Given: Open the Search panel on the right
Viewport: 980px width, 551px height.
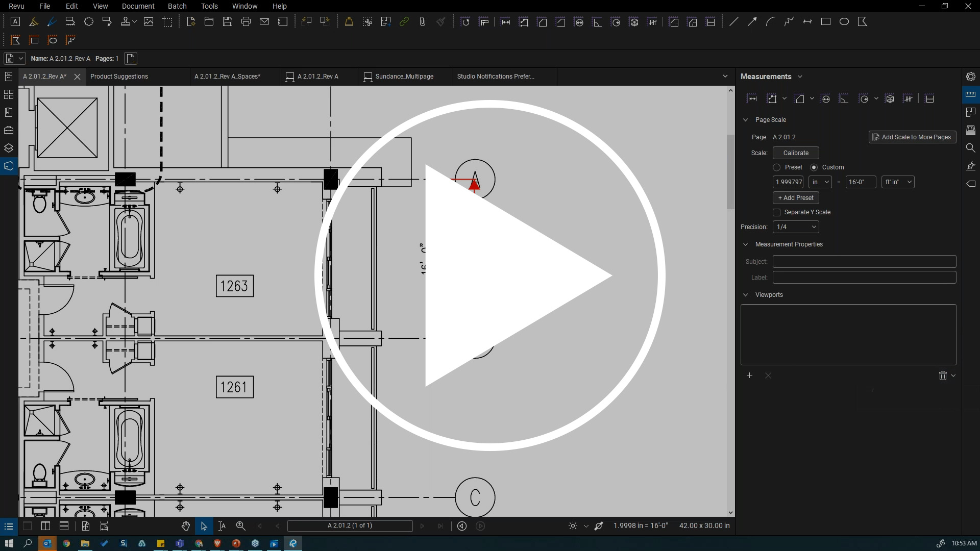Looking at the screenshot, I should tap(971, 148).
